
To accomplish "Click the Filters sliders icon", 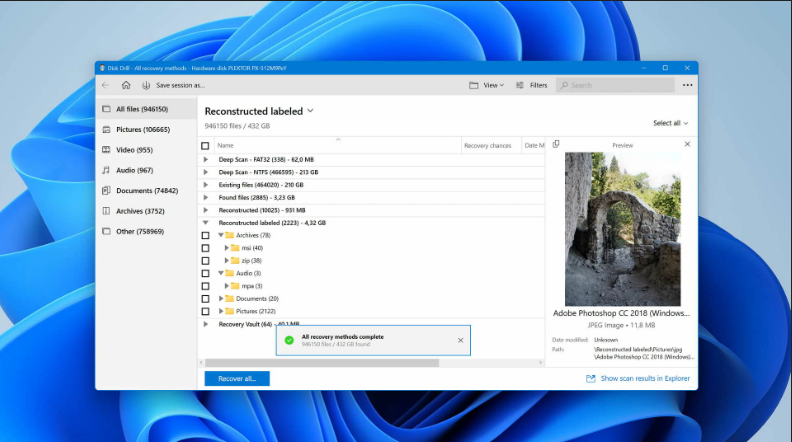I will (x=520, y=85).
